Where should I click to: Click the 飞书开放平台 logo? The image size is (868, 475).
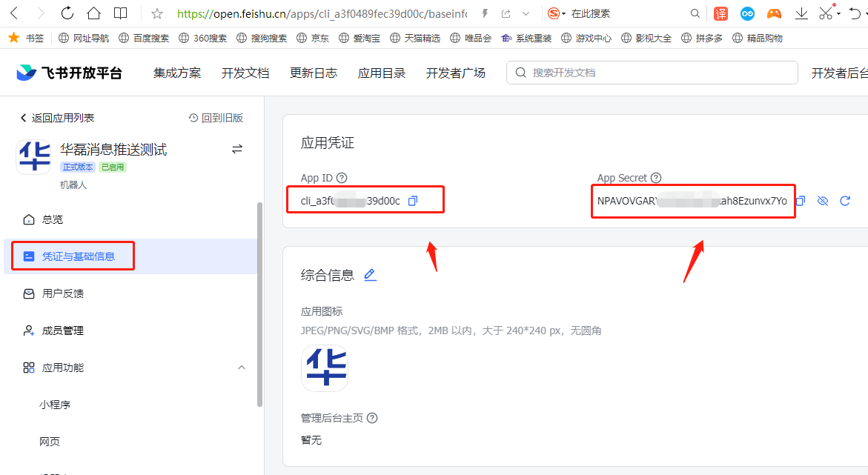tap(69, 73)
